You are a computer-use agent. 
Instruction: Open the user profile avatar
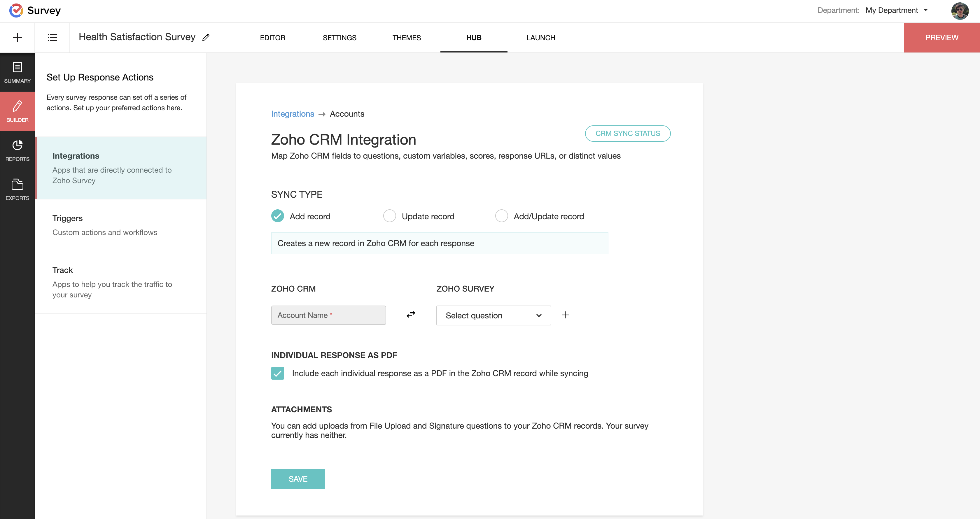coord(960,11)
